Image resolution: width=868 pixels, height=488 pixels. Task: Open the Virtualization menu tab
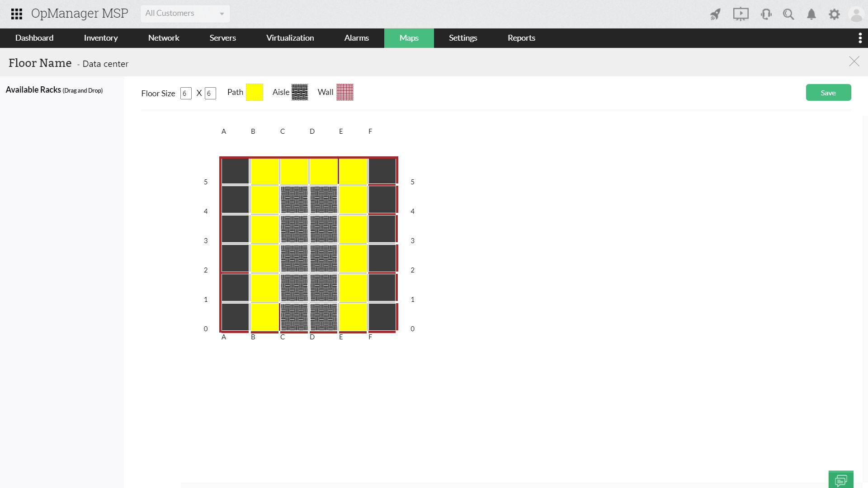click(x=290, y=38)
